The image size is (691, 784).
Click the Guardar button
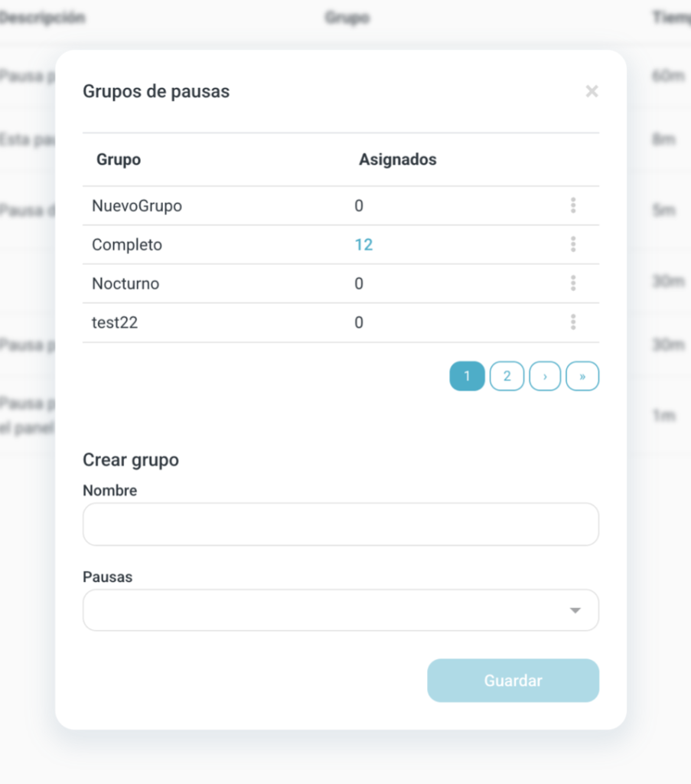(x=513, y=681)
